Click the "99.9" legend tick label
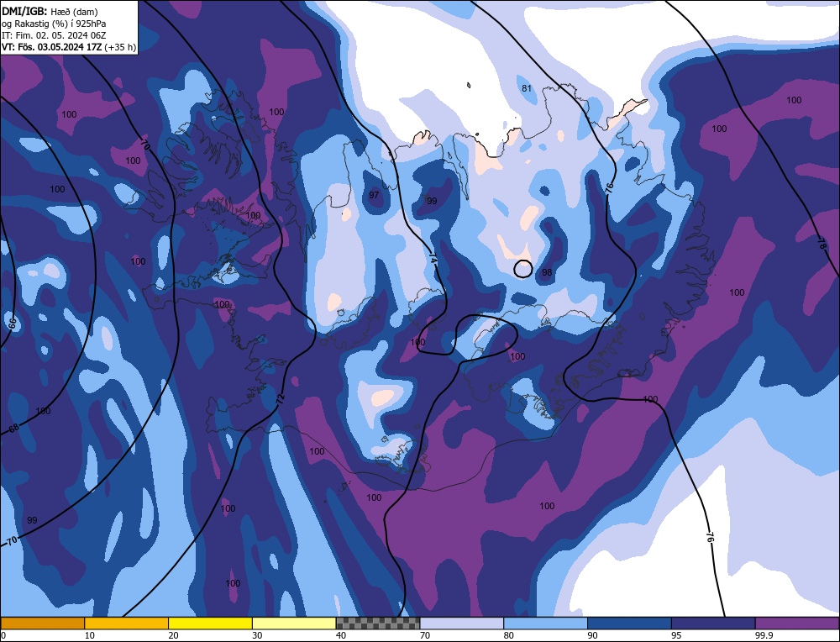This screenshot has width=840, height=642. point(763,635)
